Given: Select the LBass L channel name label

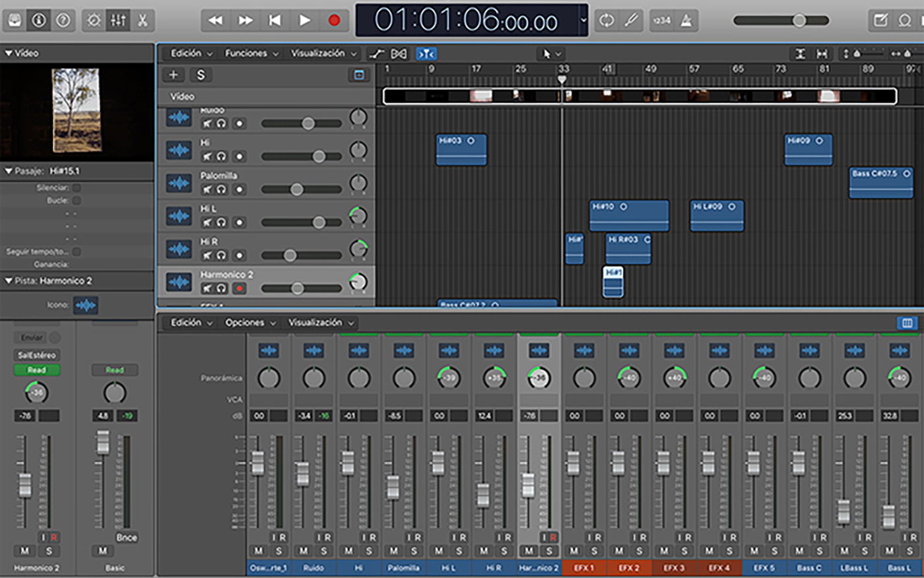Looking at the screenshot, I should [x=855, y=567].
